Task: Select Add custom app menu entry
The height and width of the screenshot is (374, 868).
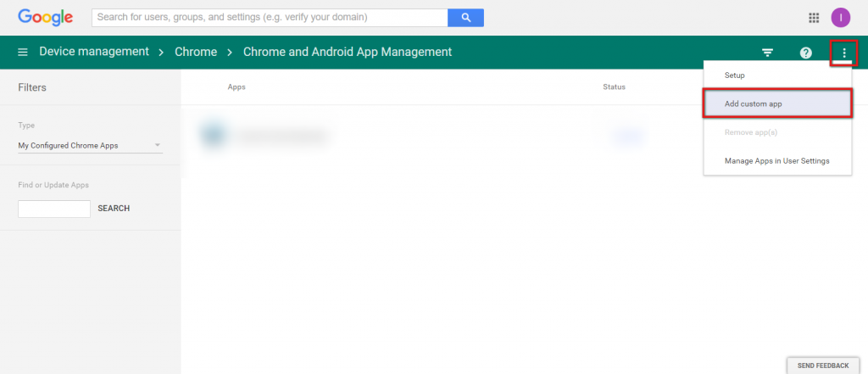Action: pos(777,103)
